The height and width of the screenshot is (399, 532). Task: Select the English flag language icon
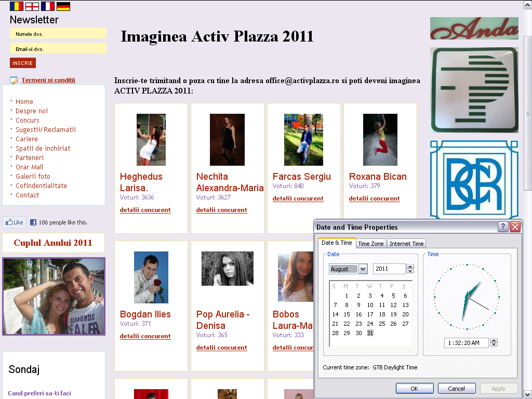pyautogui.click(x=32, y=7)
